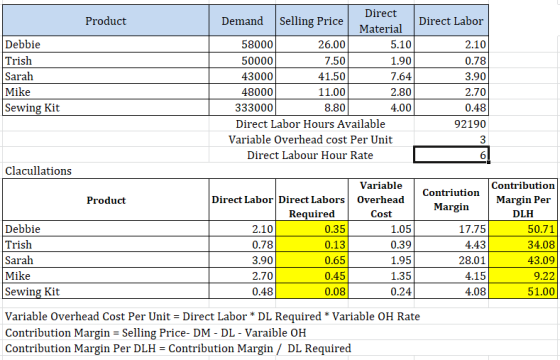Select Mike's contribution margin 4.15
The width and height of the screenshot is (560, 360).
[451, 276]
